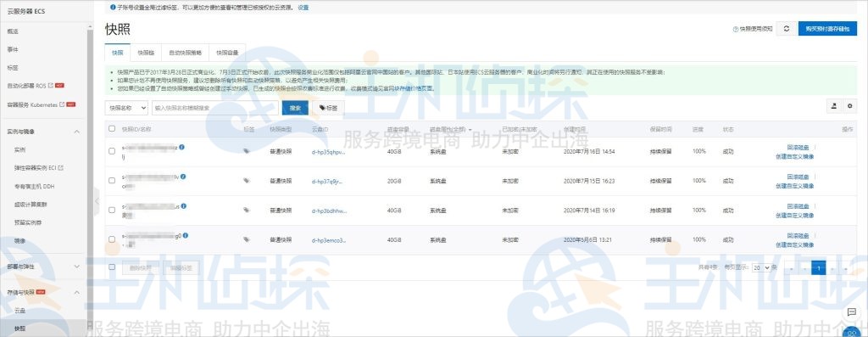Screen dimensions: 868x337
Task: Open 专有宿主机 DDH in the sidebar
Action: 34,186
